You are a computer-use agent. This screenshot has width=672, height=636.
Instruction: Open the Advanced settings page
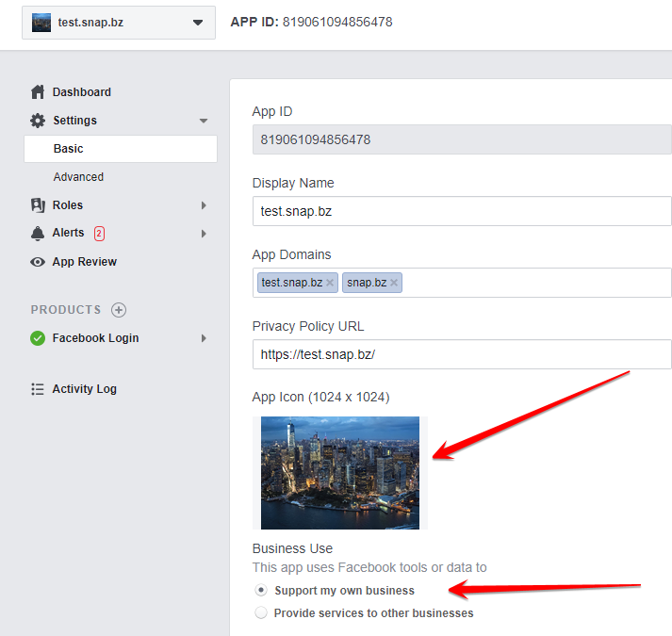[x=78, y=177]
